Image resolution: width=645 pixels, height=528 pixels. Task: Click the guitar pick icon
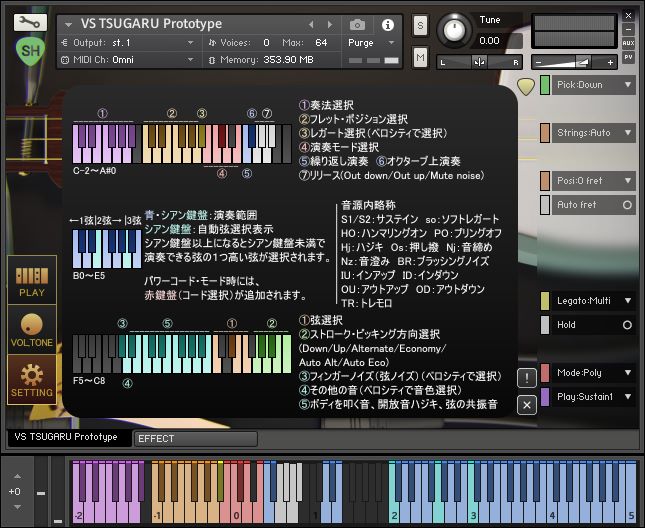pos(525,86)
